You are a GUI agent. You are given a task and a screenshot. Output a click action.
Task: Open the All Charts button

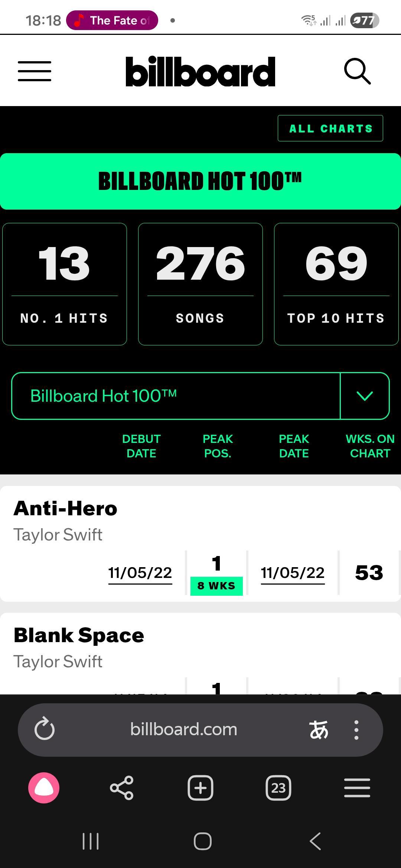[330, 128]
